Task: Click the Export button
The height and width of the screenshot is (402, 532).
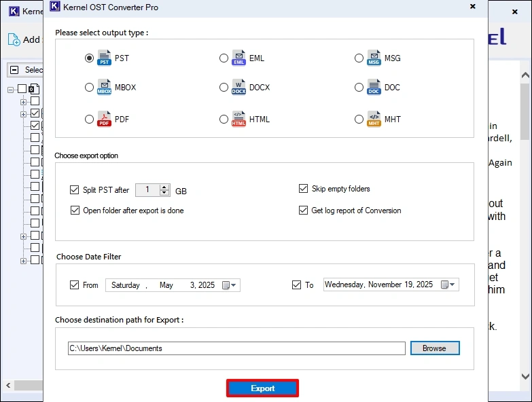Action: 263,388
